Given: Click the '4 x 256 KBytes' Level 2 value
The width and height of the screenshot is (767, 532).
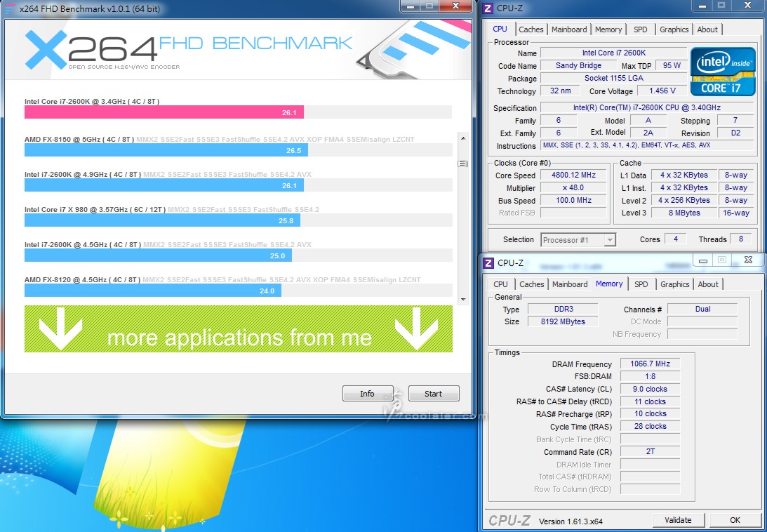Looking at the screenshot, I should point(683,201).
